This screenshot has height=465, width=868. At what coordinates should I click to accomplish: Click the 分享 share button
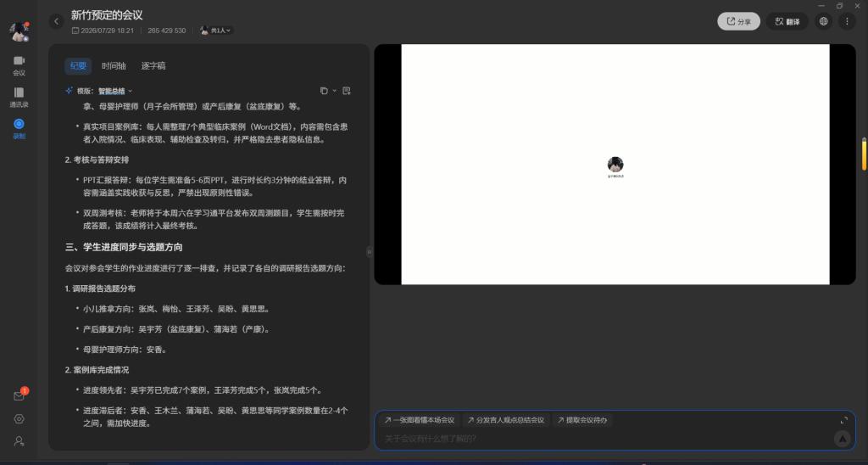(x=738, y=21)
